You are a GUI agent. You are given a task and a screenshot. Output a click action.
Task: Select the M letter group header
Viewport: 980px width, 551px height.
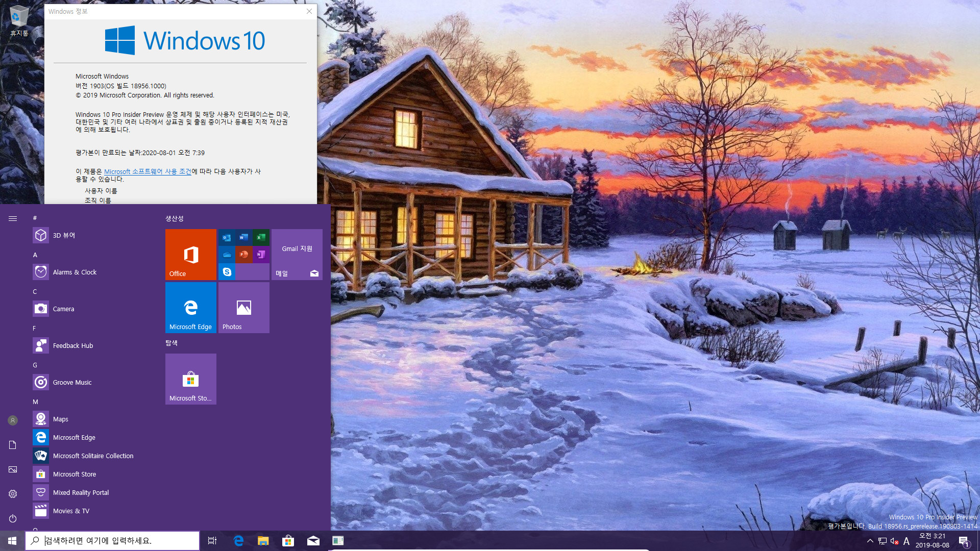tap(35, 402)
